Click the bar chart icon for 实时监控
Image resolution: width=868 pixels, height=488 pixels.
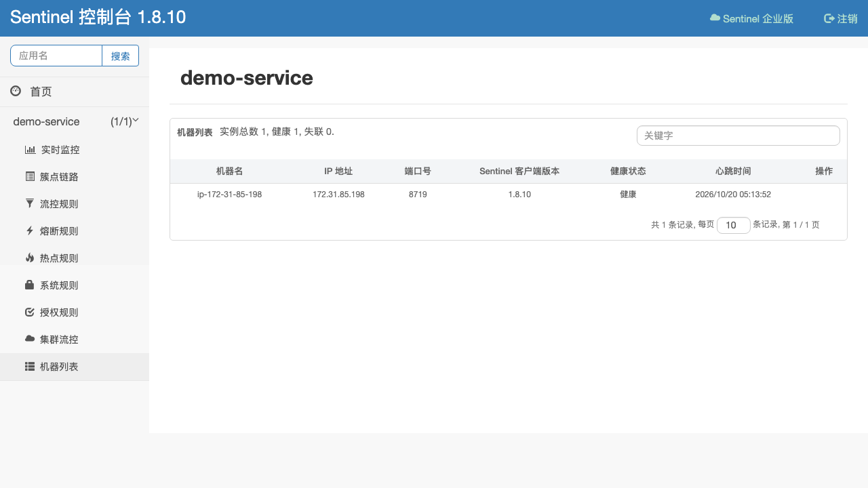tap(30, 150)
